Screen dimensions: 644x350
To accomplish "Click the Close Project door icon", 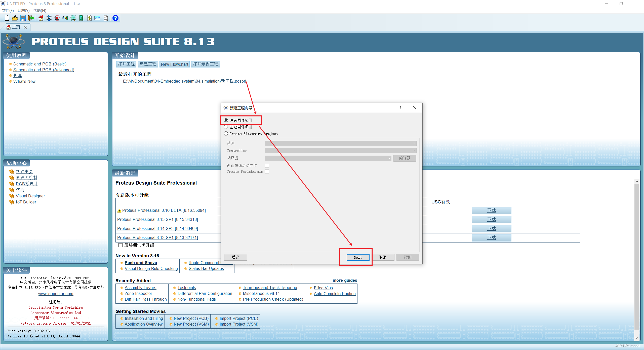I will pyautogui.click(x=31, y=18).
